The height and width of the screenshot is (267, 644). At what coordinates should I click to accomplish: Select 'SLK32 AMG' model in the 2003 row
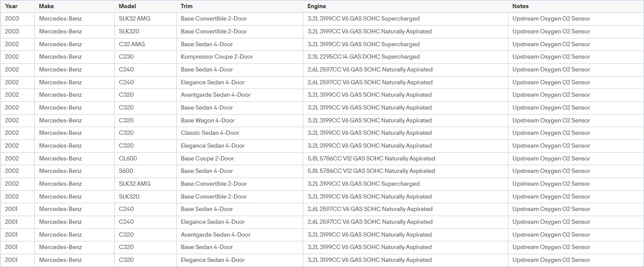tap(135, 19)
